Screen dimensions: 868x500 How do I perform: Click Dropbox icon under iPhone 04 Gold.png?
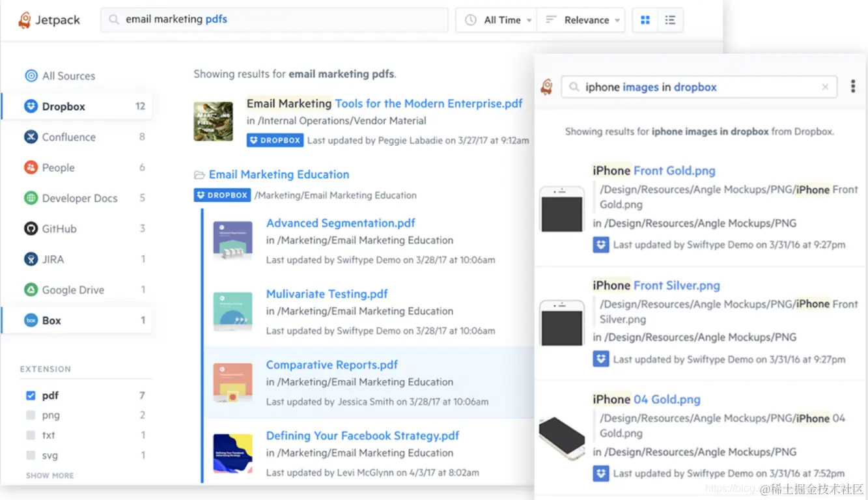[601, 473]
